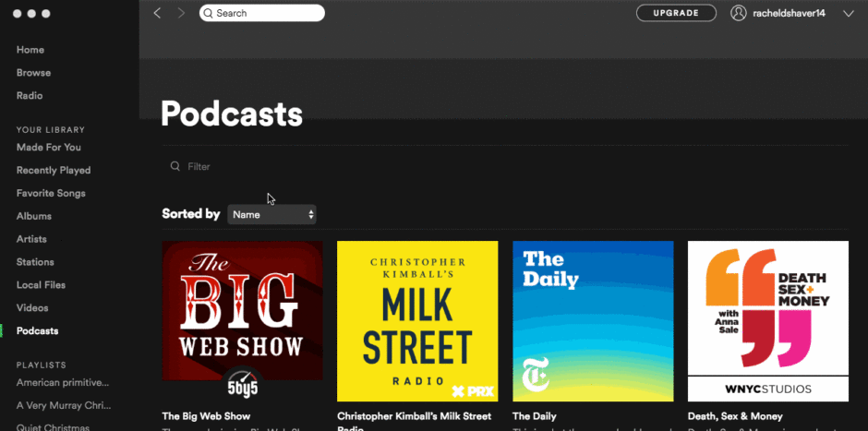Go forward with the right arrow

(x=181, y=13)
